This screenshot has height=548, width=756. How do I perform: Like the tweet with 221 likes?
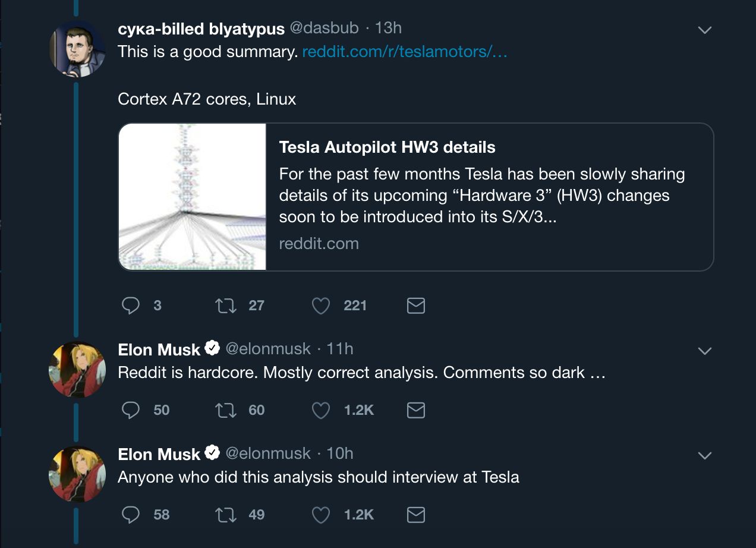321,306
